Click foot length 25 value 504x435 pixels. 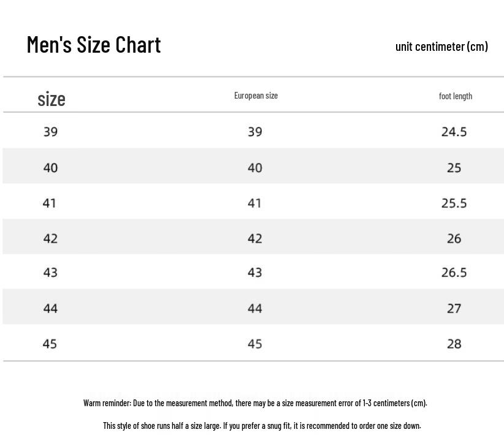[454, 168]
